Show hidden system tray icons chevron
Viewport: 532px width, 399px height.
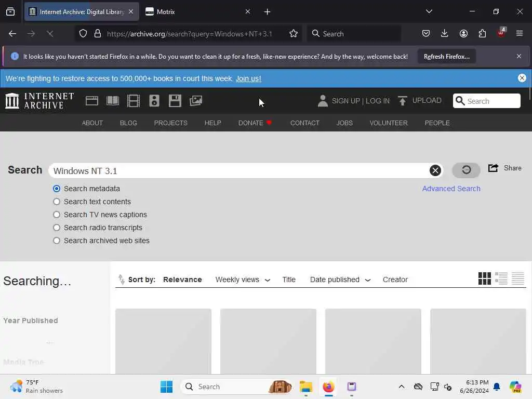pyautogui.click(x=402, y=387)
